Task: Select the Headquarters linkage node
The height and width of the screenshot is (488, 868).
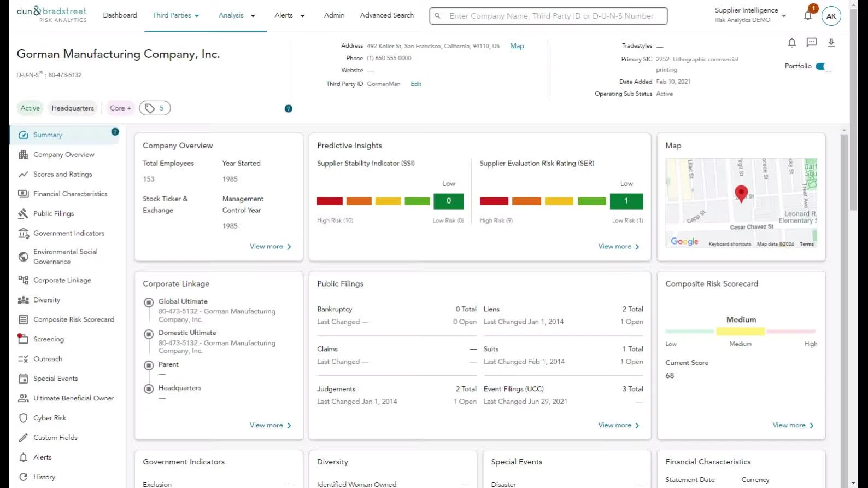Action: pyautogui.click(x=148, y=389)
